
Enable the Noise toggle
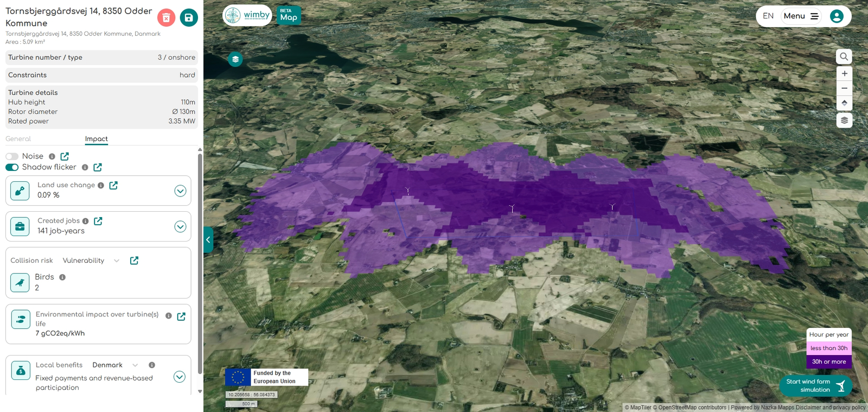coord(12,156)
